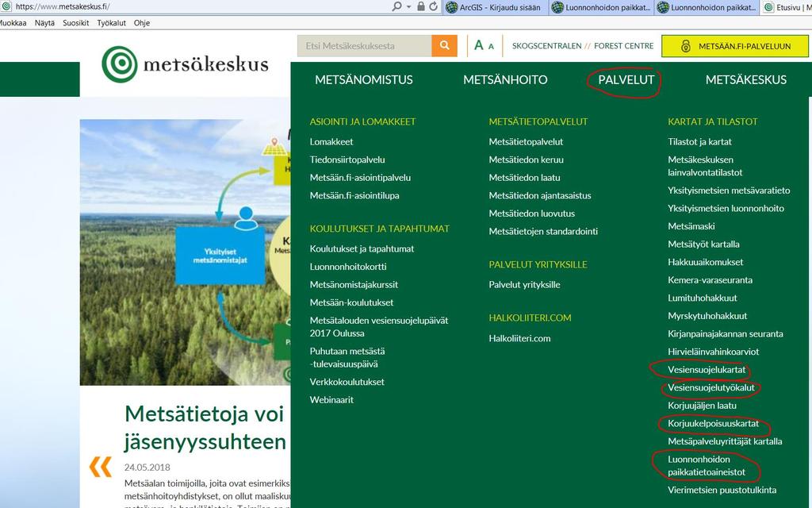Open the Halkoliiteri.com link
This screenshot has width=812, height=508.
click(x=519, y=338)
